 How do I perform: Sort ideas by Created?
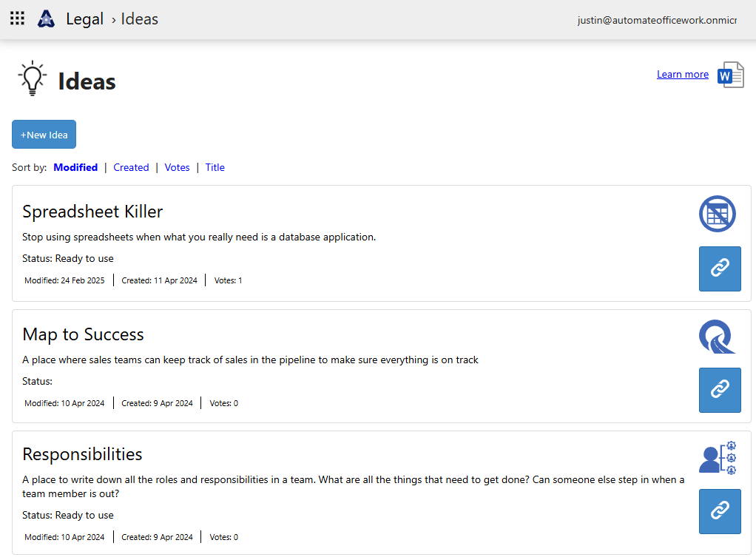tap(131, 167)
